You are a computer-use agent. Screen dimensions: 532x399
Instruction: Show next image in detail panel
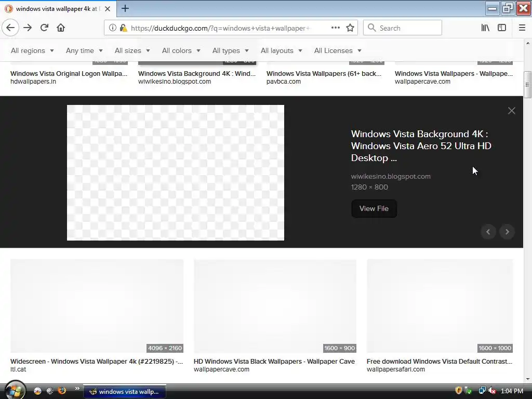(507, 232)
